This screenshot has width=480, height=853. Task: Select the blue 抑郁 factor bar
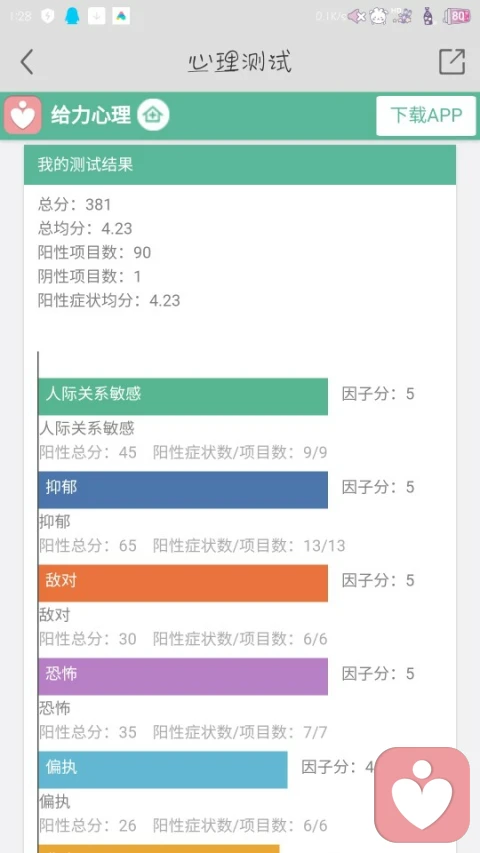[x=183, y=490]
